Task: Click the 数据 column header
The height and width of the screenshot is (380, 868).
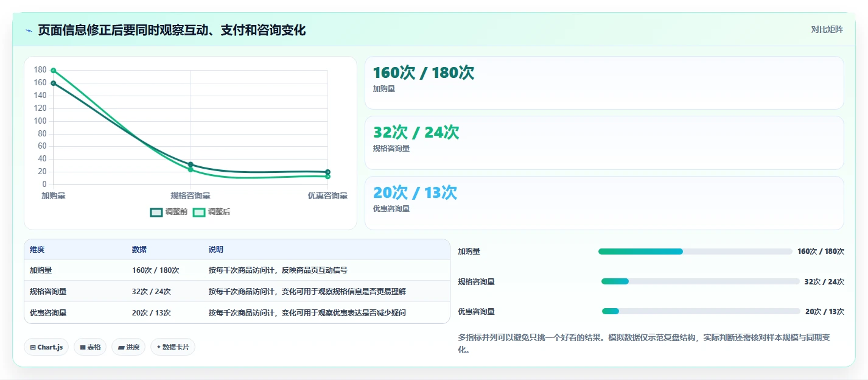Action: [x=139, y=250]
